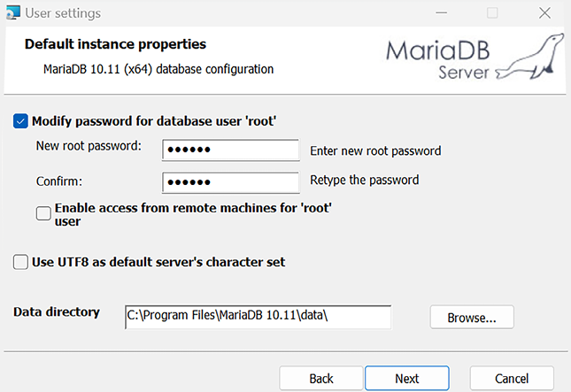Click the installer icon in the title bar
The height and width of the screenshot is (392, 571).
pos(14,13)
